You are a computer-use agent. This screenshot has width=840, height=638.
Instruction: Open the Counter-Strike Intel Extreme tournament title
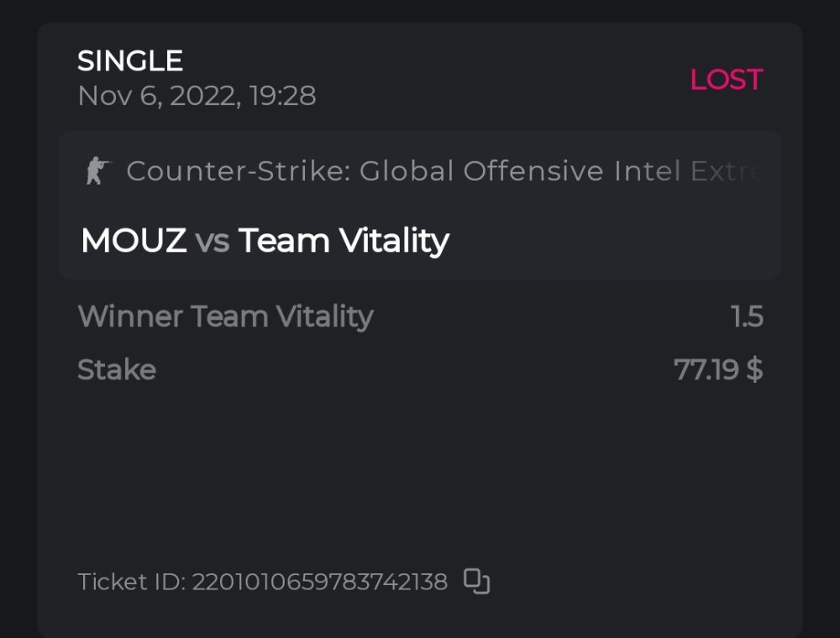tap(443, 171)
